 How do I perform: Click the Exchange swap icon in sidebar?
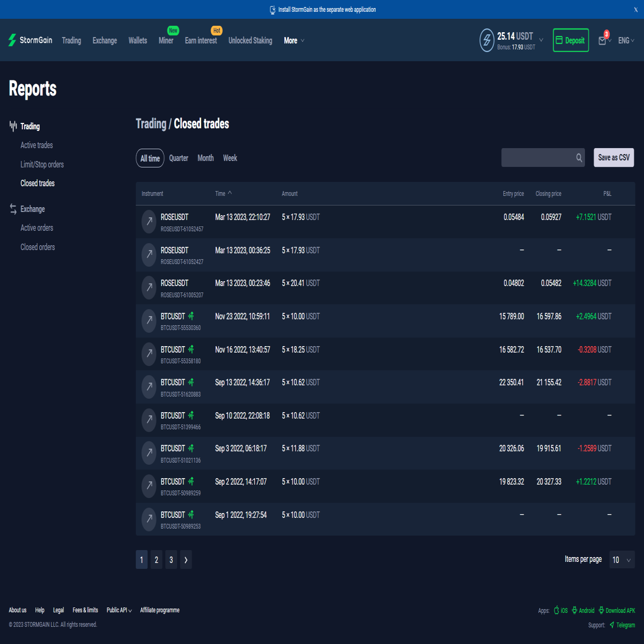[13, 209]
